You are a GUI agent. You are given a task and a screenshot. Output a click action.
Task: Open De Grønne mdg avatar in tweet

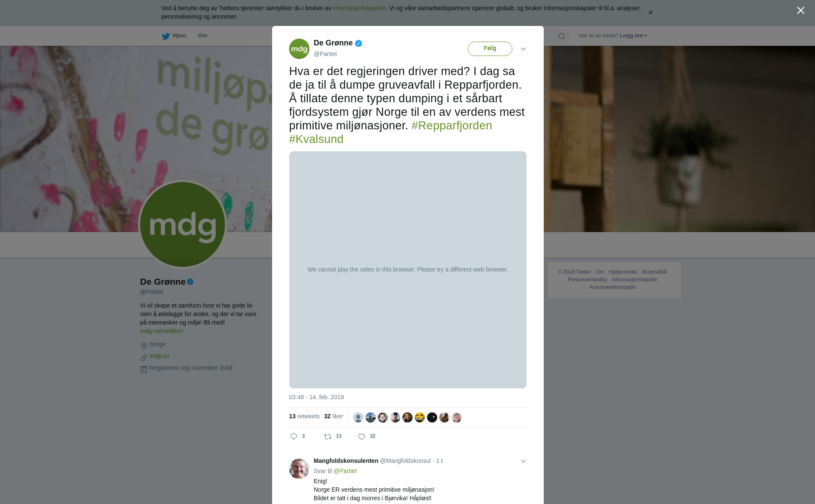click(299, 49)
